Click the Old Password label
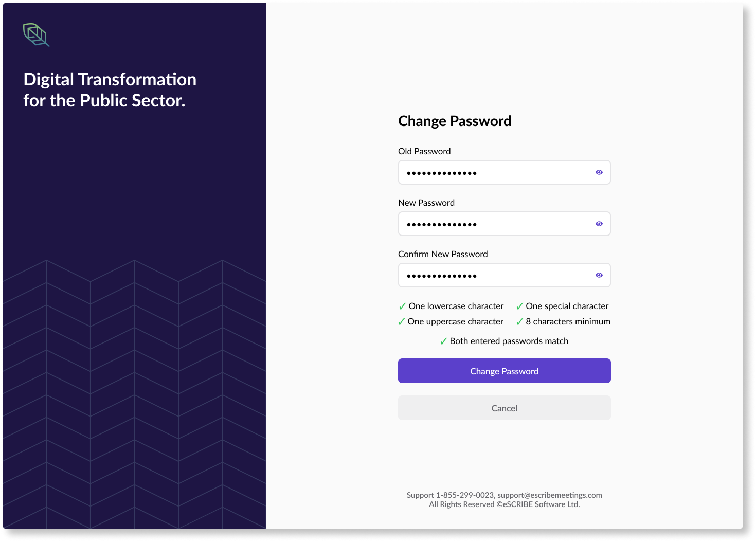756x542 pixels. click(x=424, y=151)
